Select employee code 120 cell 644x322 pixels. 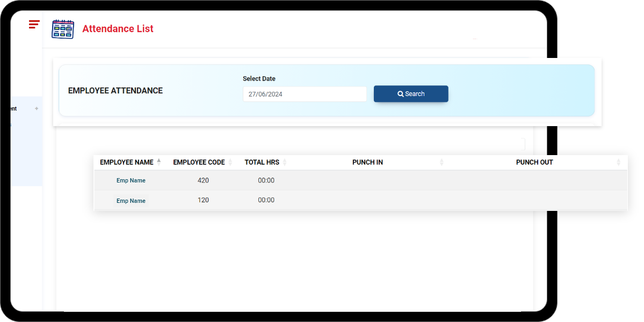(203, 200)
